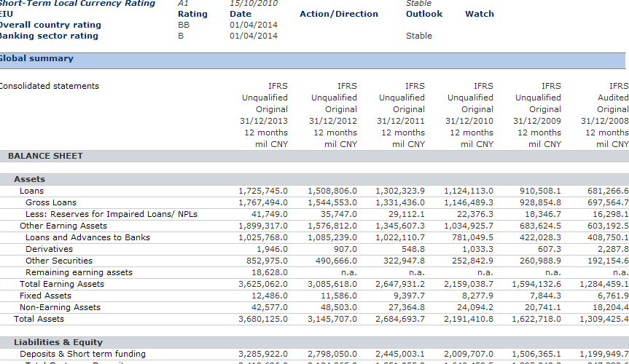Select the Overall country rating label
629x364 pixels.
tap(51, 25)
